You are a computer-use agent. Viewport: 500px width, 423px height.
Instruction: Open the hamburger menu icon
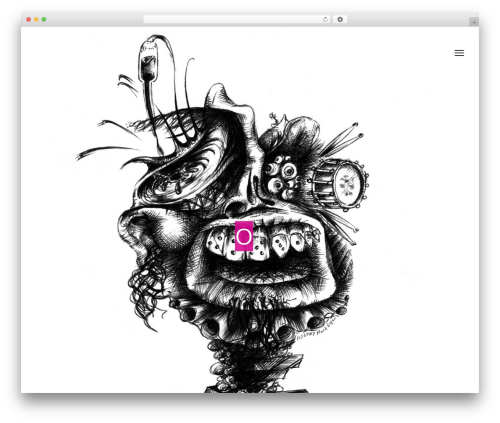[x=459, y=53]
